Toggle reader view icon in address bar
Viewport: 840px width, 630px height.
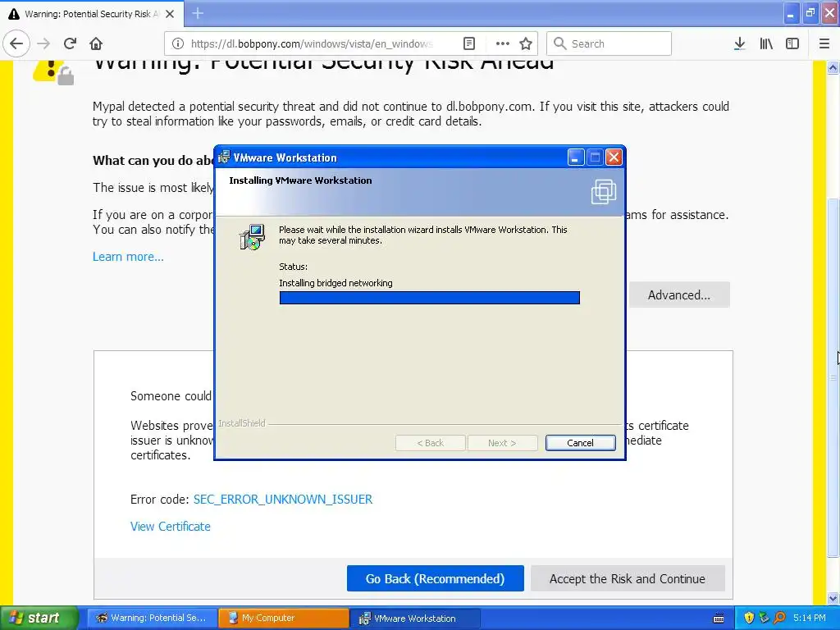(x=468, y=43)
